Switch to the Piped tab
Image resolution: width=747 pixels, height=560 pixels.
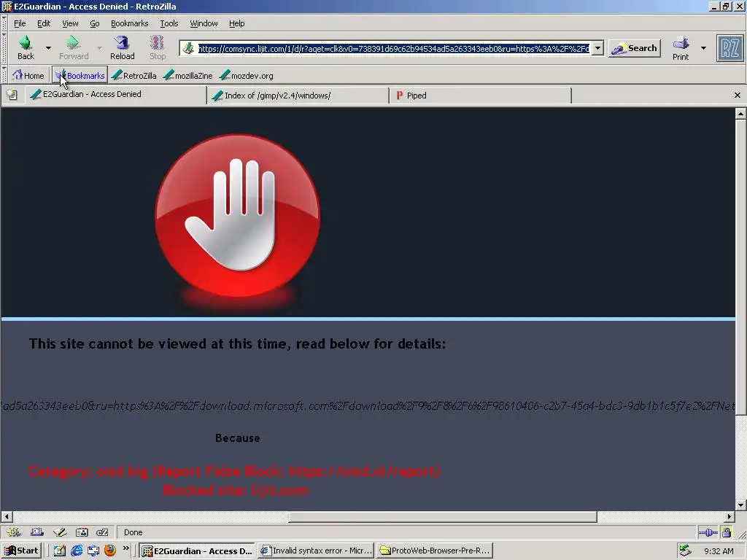480,96
